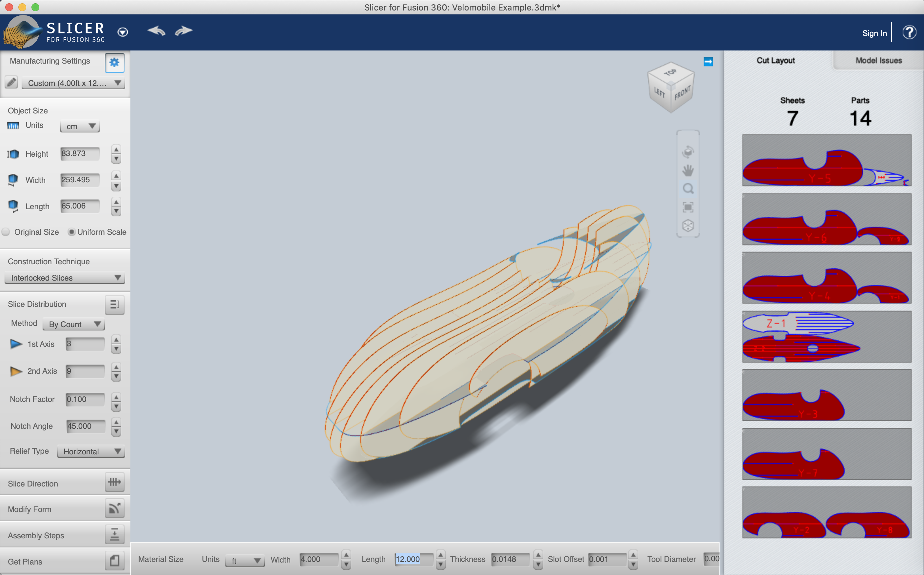Increase the Notch Factor stepper

coord(116,397)
